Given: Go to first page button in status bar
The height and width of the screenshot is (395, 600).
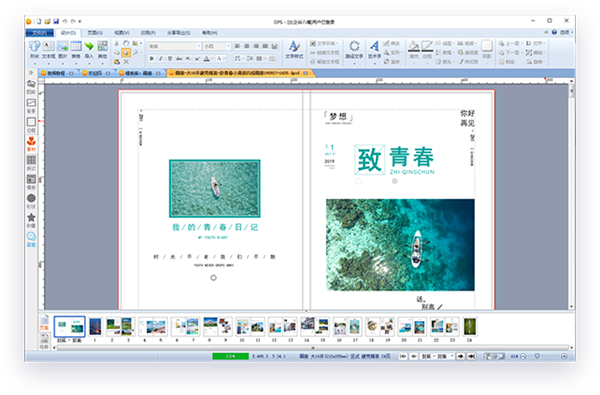Looking at the screenshot, I should tap(403, 356).
